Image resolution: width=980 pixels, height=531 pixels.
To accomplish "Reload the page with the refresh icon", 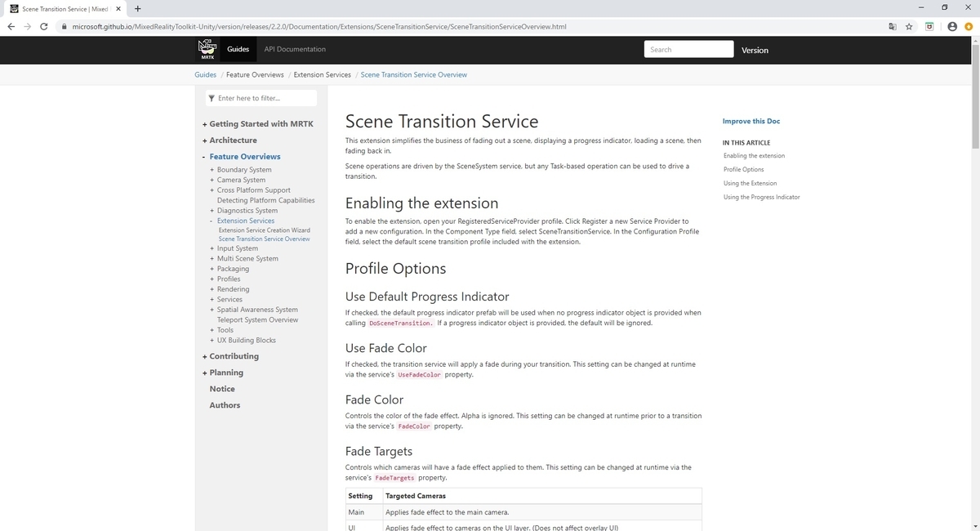I will (43, 26).
